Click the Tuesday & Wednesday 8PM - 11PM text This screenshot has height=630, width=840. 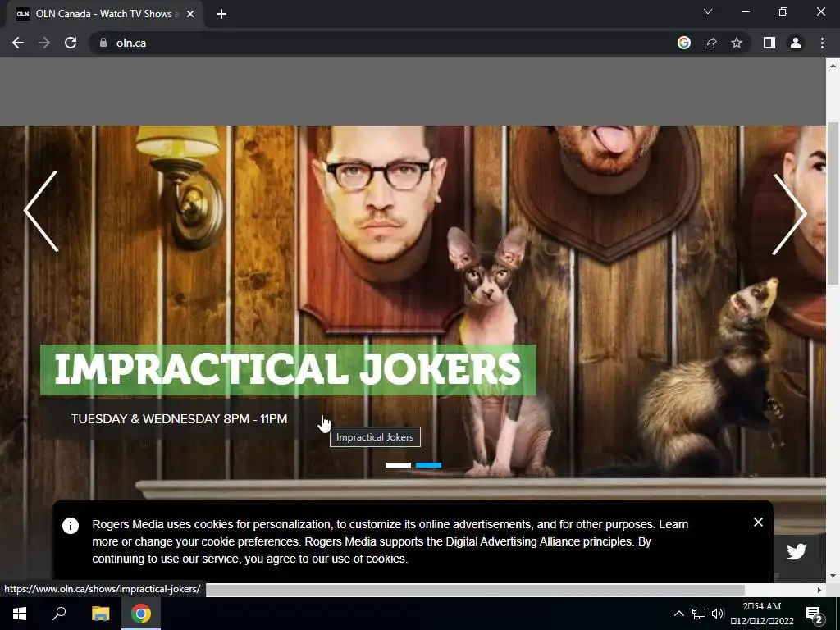coord(179,419)
